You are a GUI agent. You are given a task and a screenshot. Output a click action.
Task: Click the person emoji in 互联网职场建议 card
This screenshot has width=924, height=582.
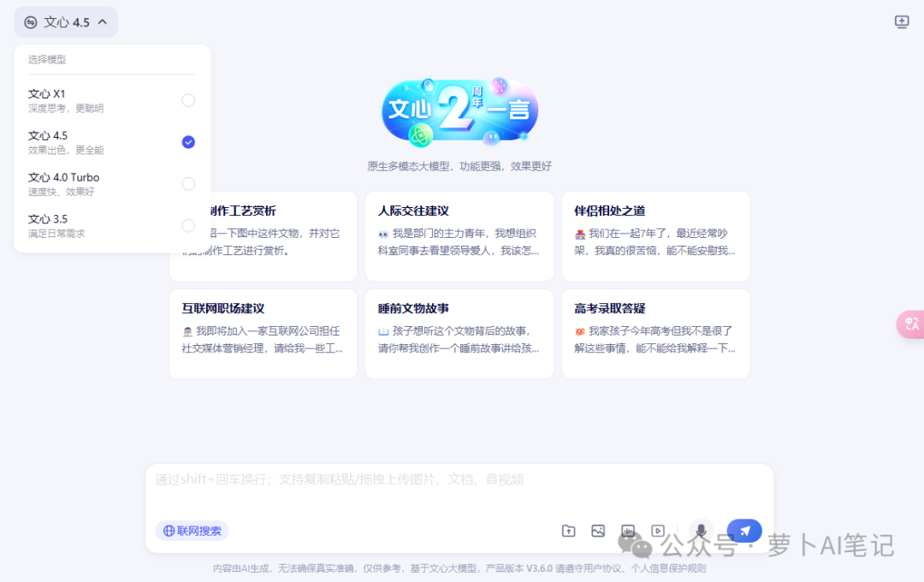pos(187,331)
